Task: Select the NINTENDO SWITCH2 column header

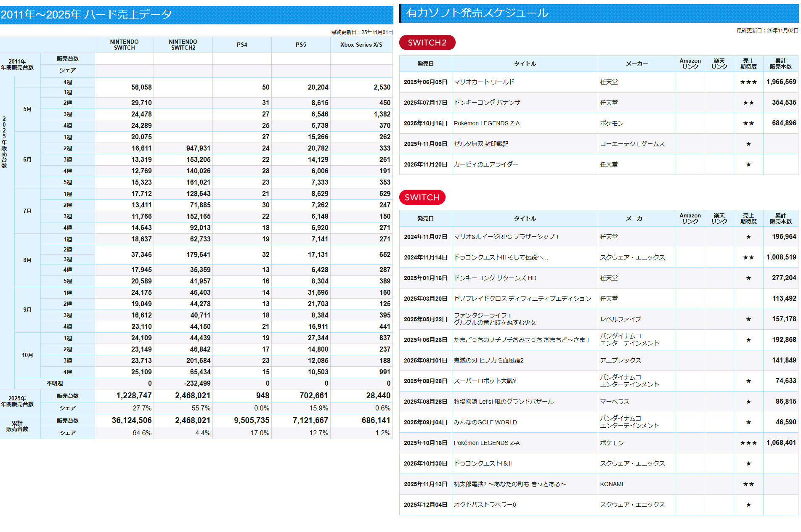Action: click(183, 45)
